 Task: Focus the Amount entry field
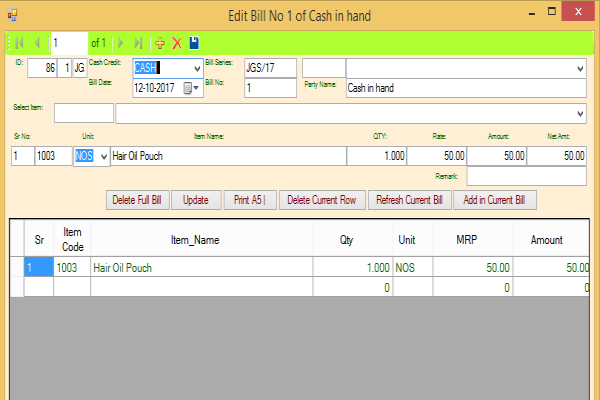coord(497,156)
